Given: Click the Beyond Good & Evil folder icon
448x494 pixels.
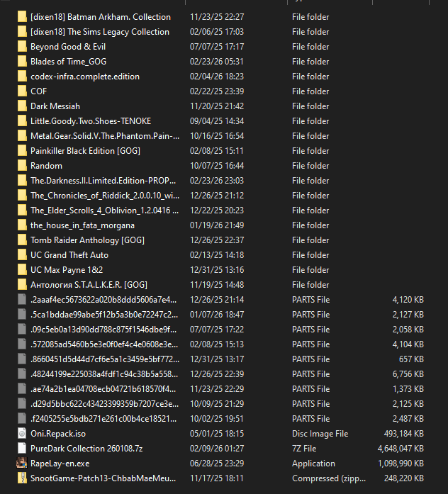Looking at the screenshot, I should click(22, 47).
